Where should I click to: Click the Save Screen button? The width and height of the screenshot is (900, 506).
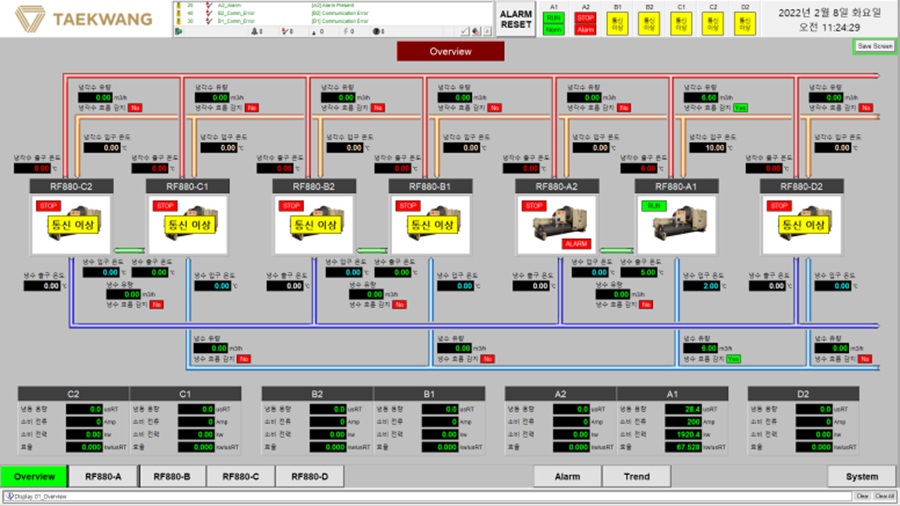(875, 46)
